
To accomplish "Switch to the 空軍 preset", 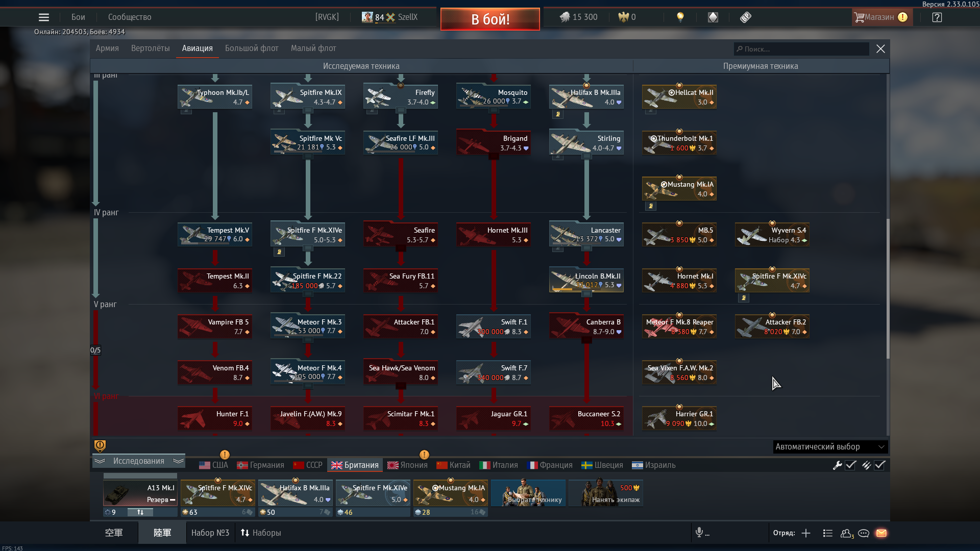I will (114, 533).
